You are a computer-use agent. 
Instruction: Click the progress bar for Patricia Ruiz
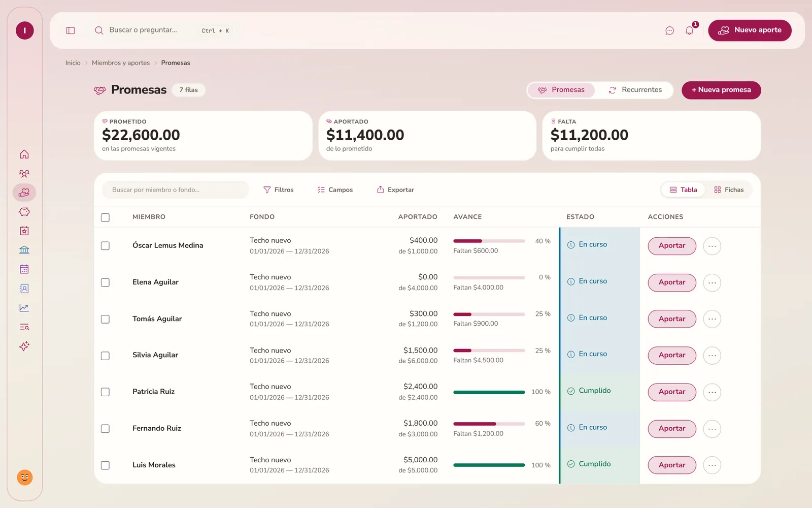click(x=489, y=392)
